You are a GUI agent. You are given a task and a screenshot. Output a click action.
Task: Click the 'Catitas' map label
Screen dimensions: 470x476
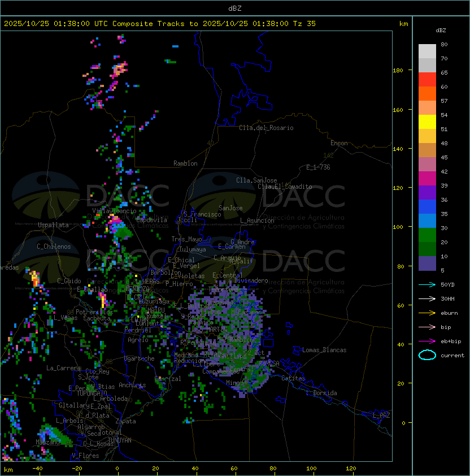coord(293,379)
